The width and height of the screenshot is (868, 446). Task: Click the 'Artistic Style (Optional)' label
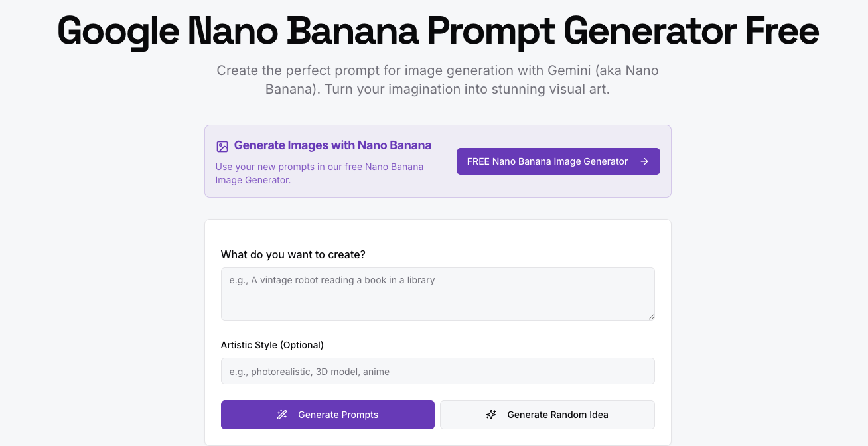point(272,345)
